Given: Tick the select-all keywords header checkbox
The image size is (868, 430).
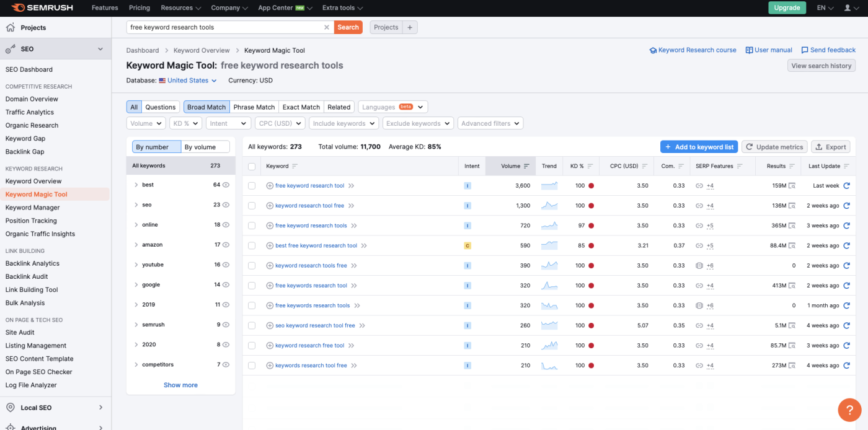Looking at the screenshot, I should [252, 166].
